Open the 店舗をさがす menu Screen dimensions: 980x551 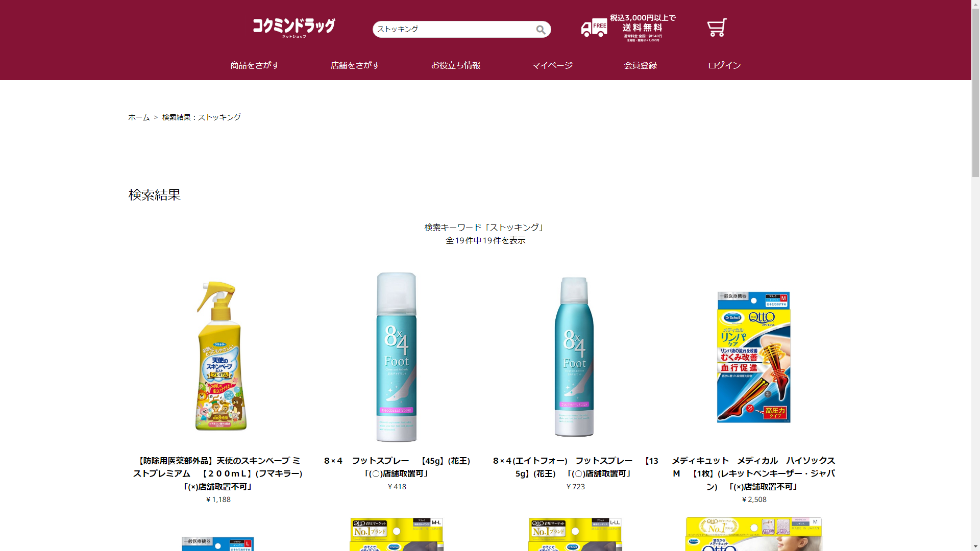(355, 65)
